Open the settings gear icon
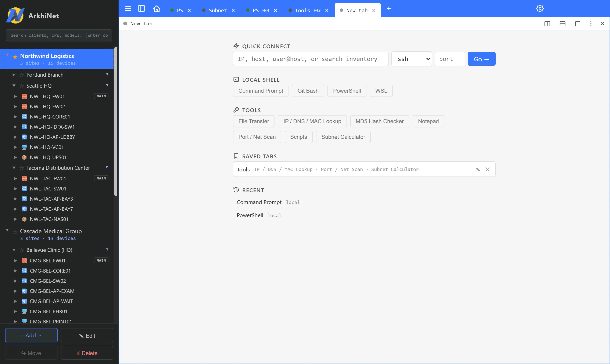Screen dimensions: 610x364 coord(540,9)
